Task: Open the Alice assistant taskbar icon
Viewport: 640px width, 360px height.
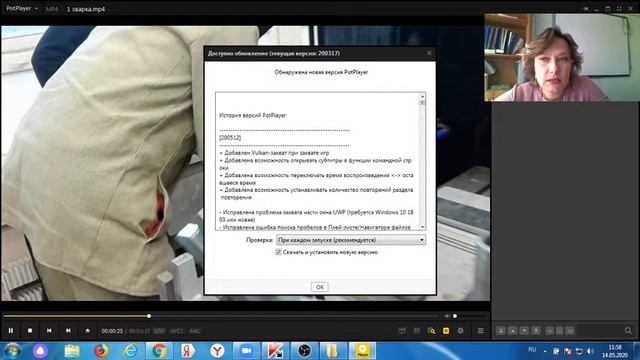Action: pos(40,351)
